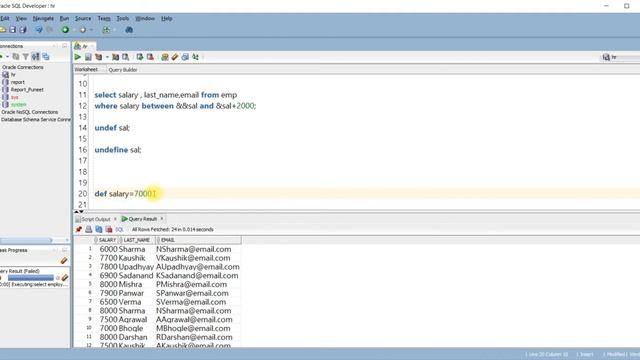The image size is (640, 360).
Task: Open the SQL Worksheet connection dropdown arrow
Action: pos(114,30)
